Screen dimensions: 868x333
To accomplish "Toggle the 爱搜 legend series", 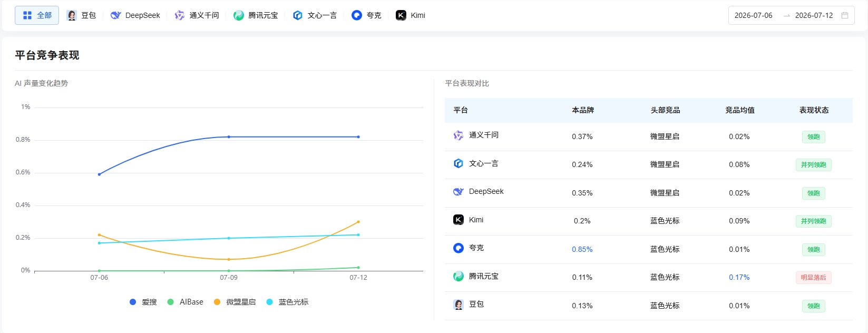I will [143, 302].
